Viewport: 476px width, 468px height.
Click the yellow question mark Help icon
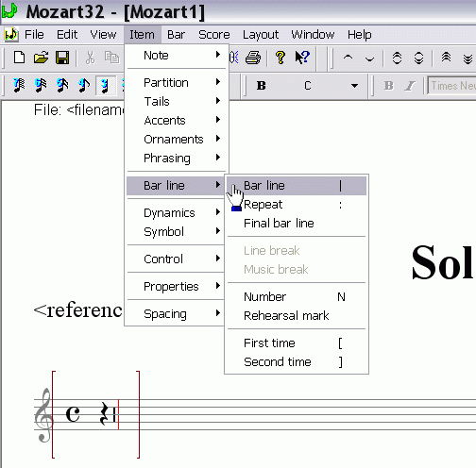point(280,58)
